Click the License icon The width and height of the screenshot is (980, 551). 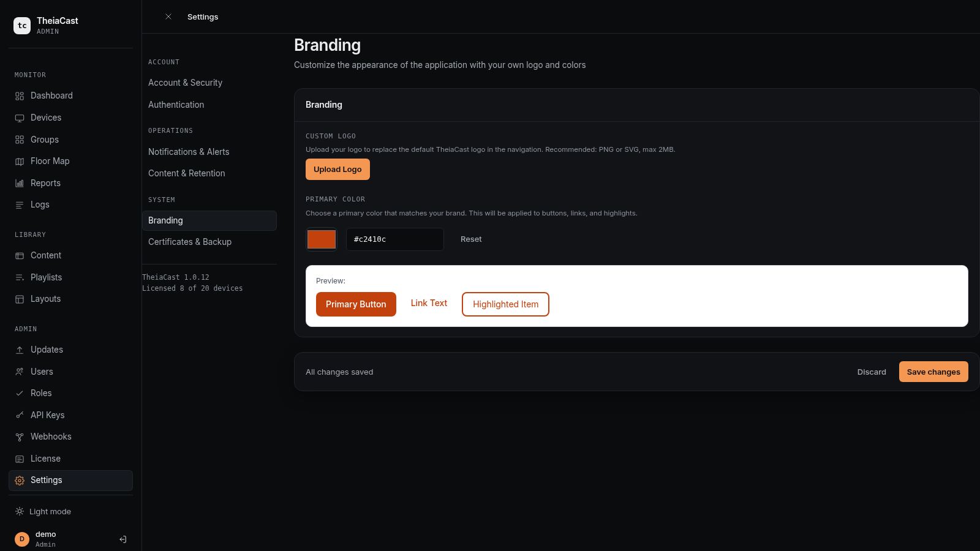pos(20,459)
